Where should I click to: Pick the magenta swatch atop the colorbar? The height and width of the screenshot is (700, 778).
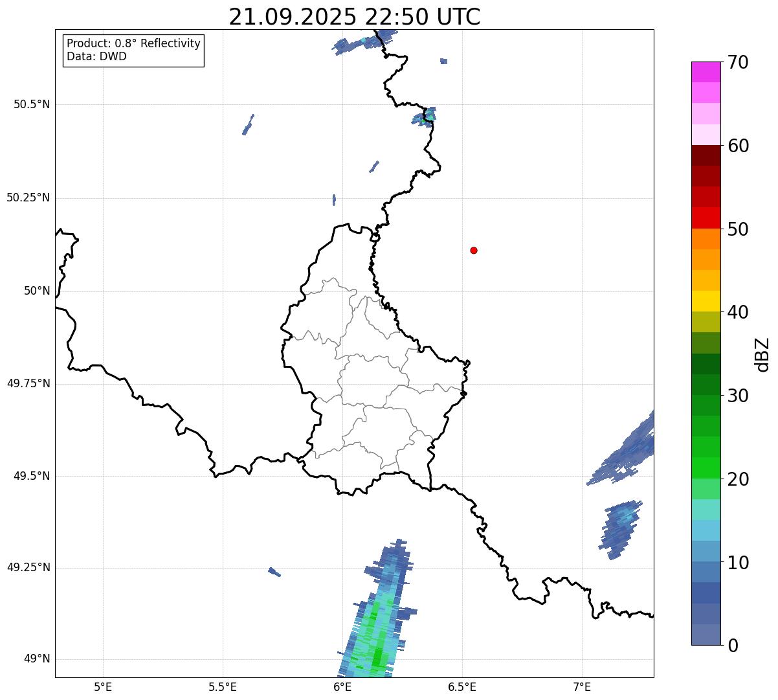[706, 72]
